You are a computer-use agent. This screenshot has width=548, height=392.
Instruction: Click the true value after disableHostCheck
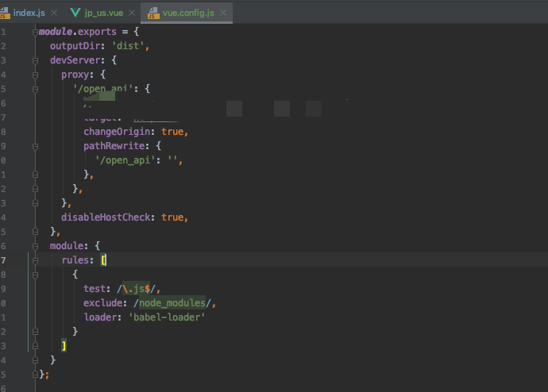pos(172,217)
